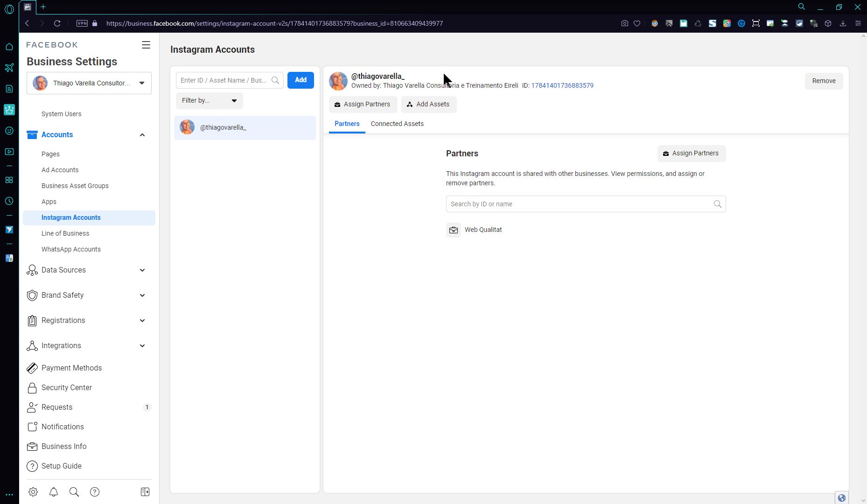Image resolution: width=867 pixels, height=504 pixels.
Task: Click Assign Partners in the Partners section
Action: (x=692, y=154)
